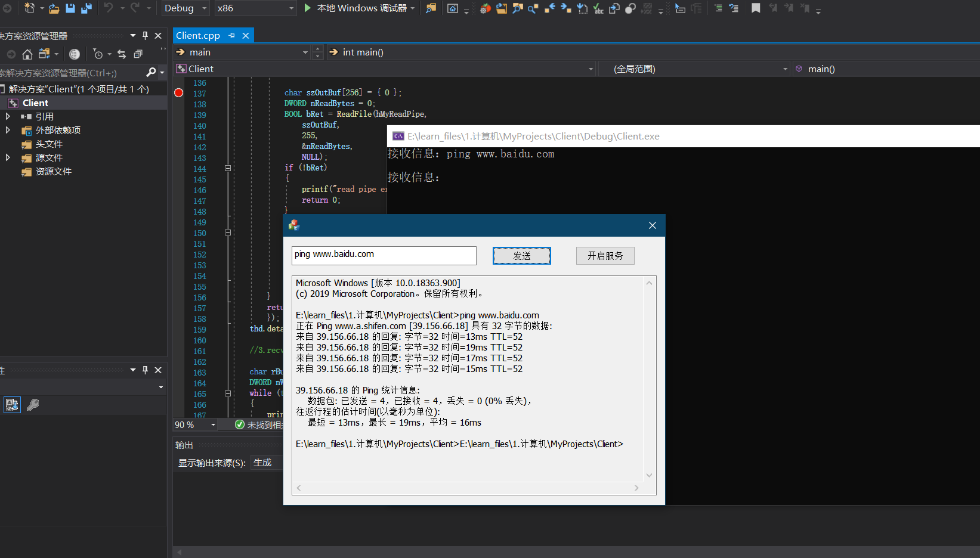980x558 pixels.
Task: Toggle a bookmark with bookmark icon
Action: coord(756,8)
